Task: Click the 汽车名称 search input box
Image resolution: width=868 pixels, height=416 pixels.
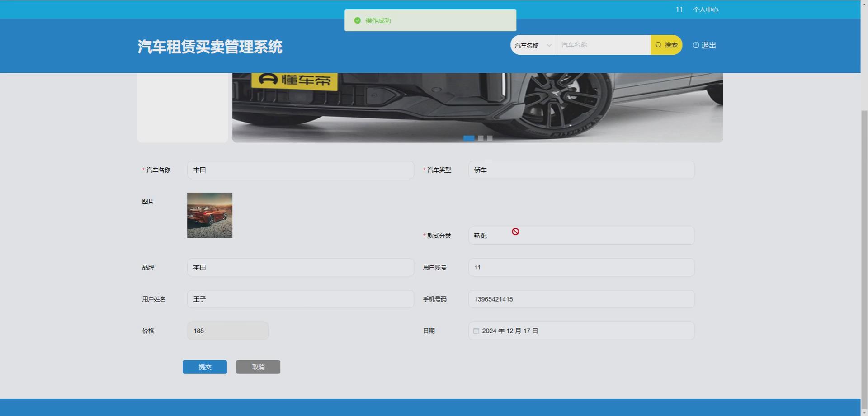Action: [x=604, y=45]
